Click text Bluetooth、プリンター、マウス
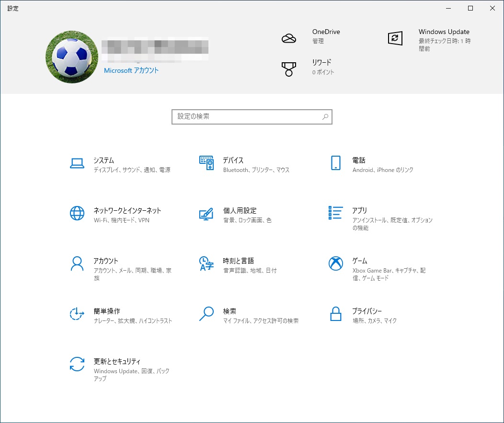The width and height of the screenshot is (504, 423). point(256,170)
